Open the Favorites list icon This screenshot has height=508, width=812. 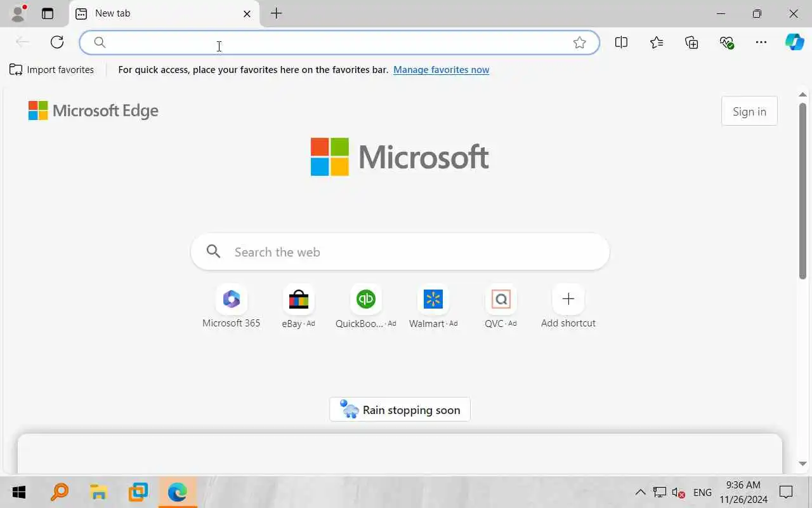[657, 43]
